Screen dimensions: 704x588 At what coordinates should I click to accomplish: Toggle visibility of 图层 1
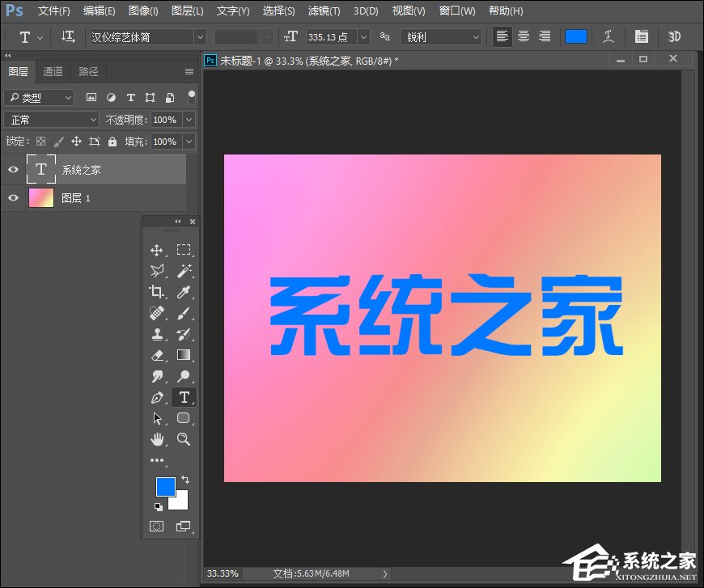pyautogui.click(x=13, y=197)
